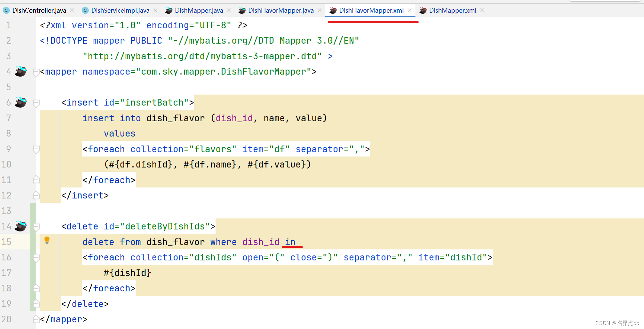Click fold end marker on line 18
Screen dimensions: 644x329
pyautogui.click(x=36, y=288)
